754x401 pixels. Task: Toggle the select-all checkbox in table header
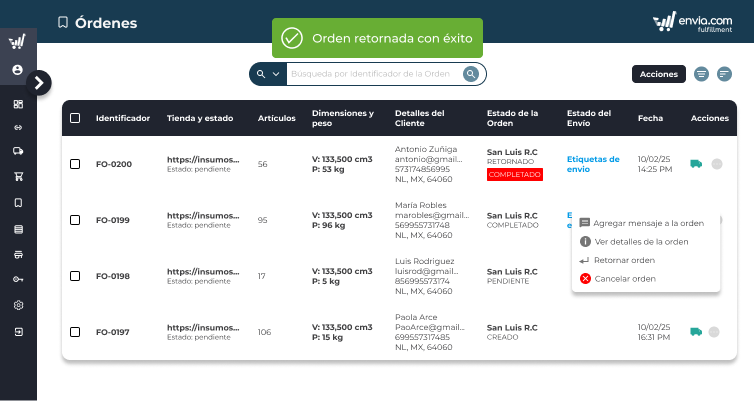tap(75, 118)
